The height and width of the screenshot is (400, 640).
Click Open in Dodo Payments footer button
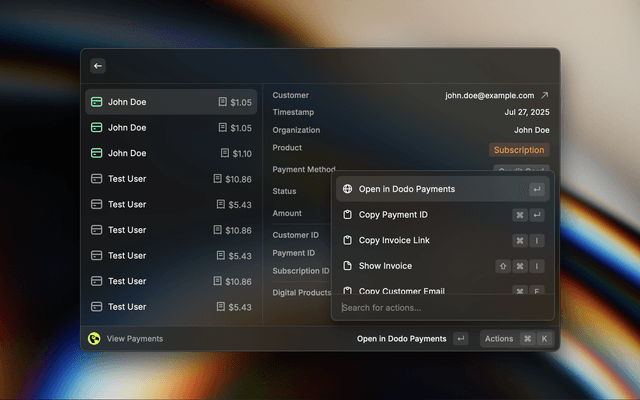coord(412,339)
